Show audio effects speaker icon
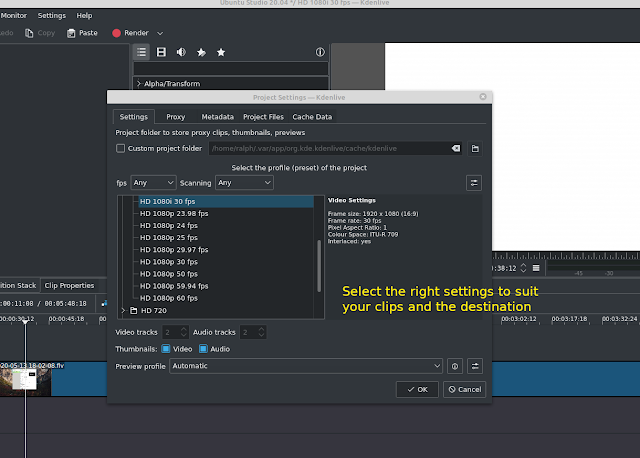Viewport: 640px width, 458px height. click(181, 52)
